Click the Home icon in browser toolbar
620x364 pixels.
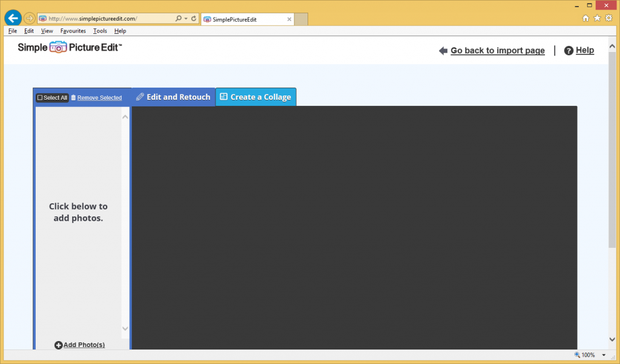click(585, 18)
